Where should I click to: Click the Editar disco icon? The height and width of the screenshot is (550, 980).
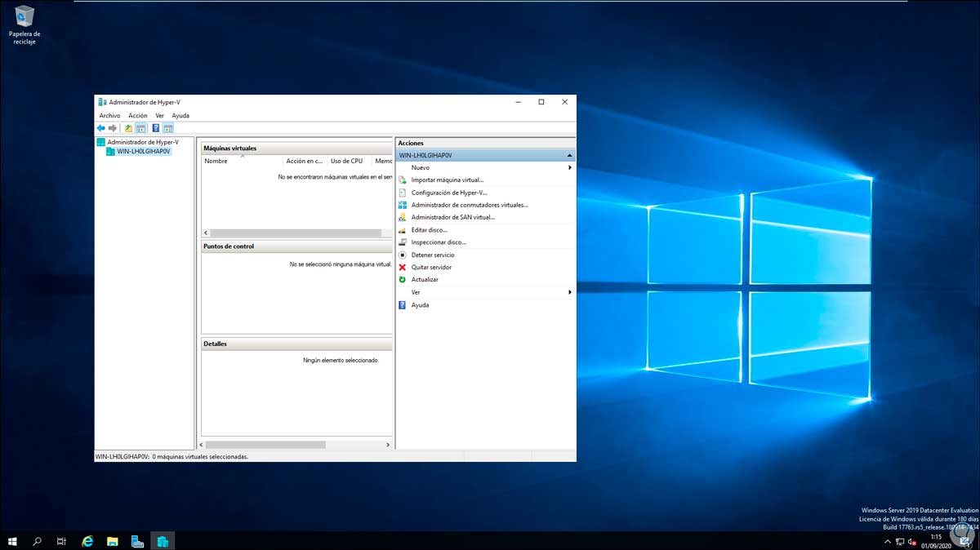[402, 230]
